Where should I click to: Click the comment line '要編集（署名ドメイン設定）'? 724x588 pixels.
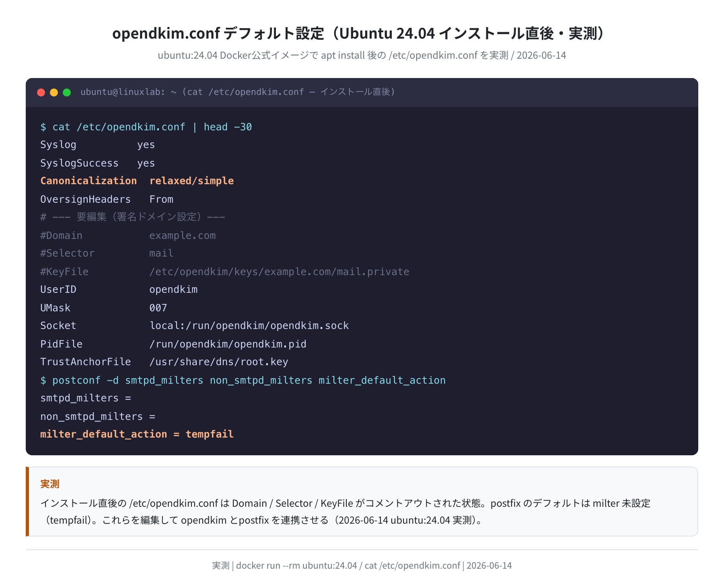pos(133,217)
